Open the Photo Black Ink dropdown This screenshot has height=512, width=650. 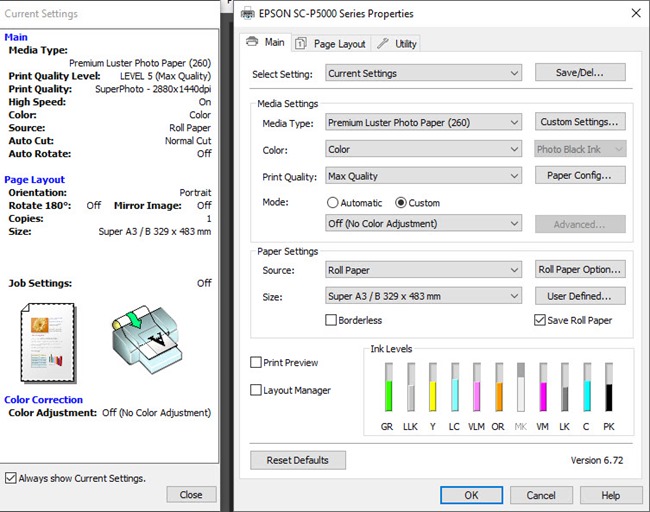tap(580, 149)
